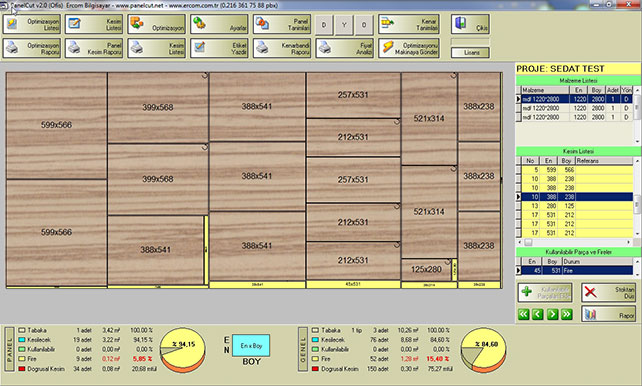The image size is (642, 386).
Task: Click the Lisans button
Action: [470, 52]
